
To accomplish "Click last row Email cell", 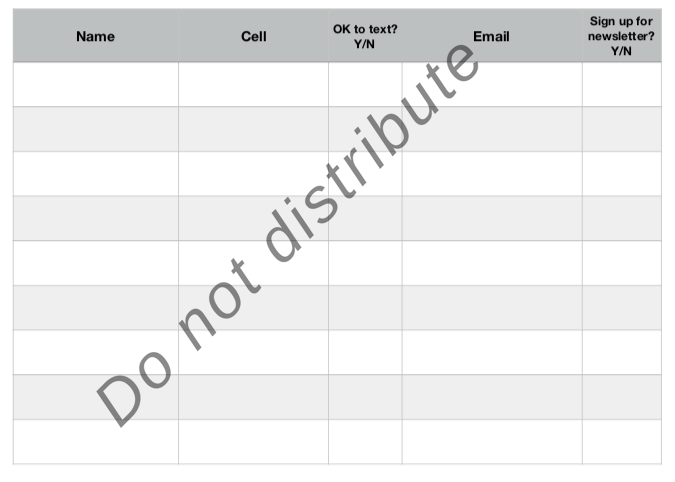I will point(492,442).
